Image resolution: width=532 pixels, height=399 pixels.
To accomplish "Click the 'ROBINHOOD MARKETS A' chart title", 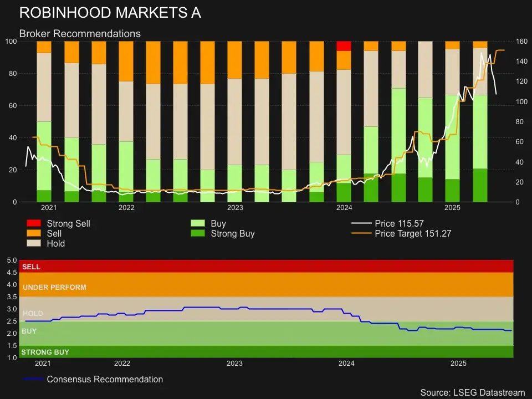I will 110,13.
